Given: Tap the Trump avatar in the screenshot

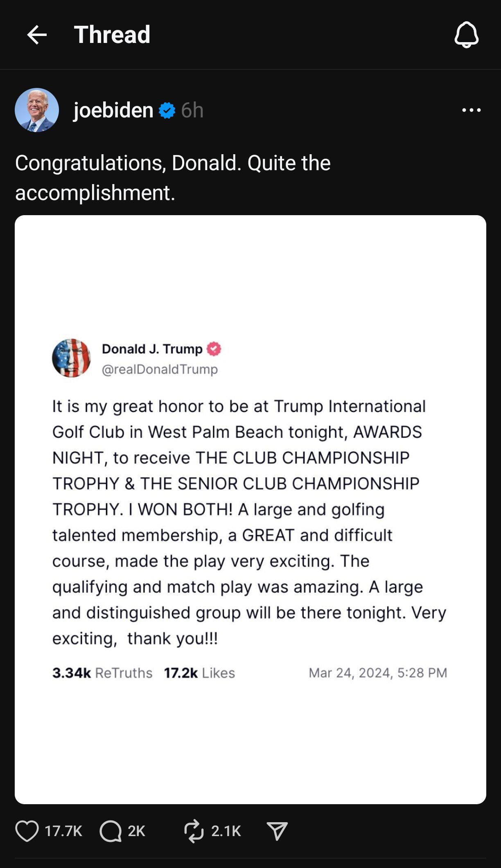Looking at the screenshot, I should pyautogui.click(x=71, y=358).
